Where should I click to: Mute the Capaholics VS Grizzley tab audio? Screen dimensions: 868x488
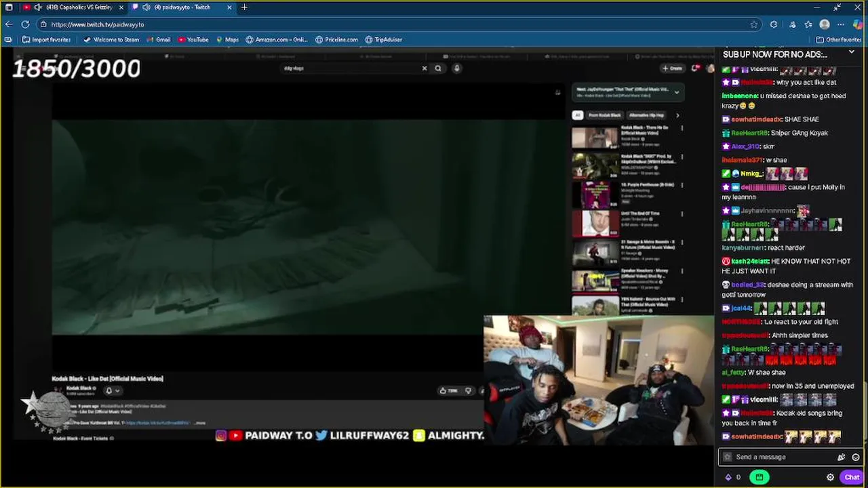point(37,7)
